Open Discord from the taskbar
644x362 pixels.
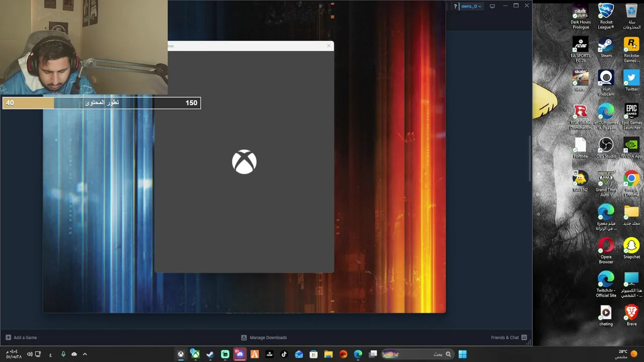click(x=239, y=354)
